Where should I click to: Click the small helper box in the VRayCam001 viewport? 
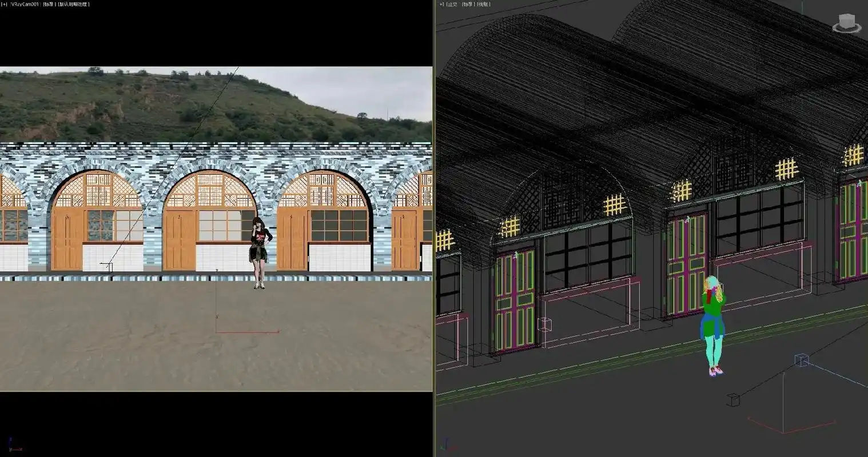[109, 267]
